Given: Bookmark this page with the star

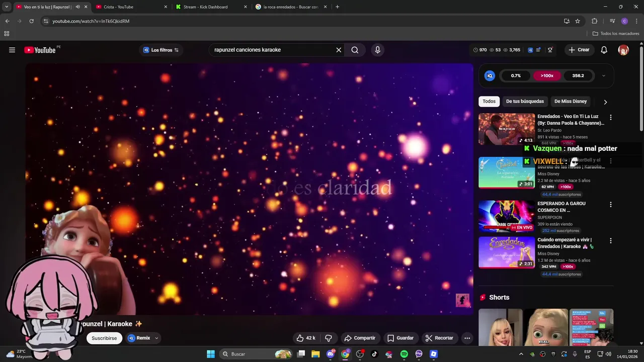Looking at the screenshot, I should coord(578,21).
